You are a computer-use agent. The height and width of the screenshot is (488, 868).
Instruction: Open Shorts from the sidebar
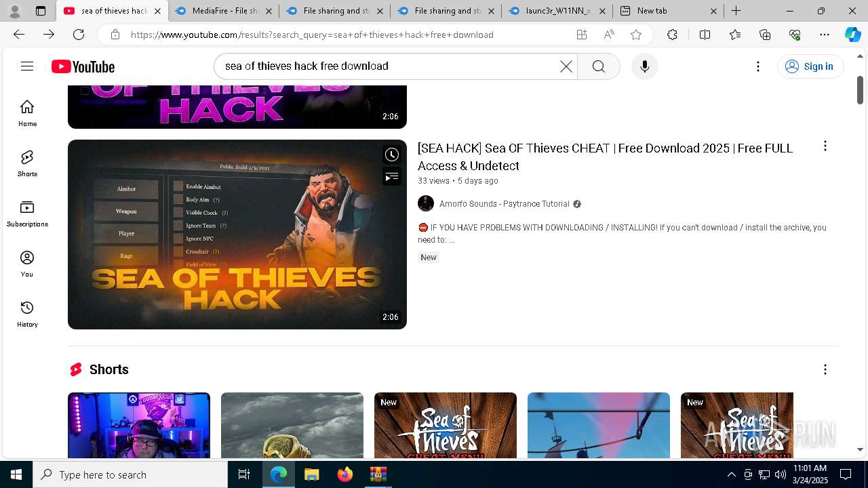pyautogui.click(x=27, y=163)
